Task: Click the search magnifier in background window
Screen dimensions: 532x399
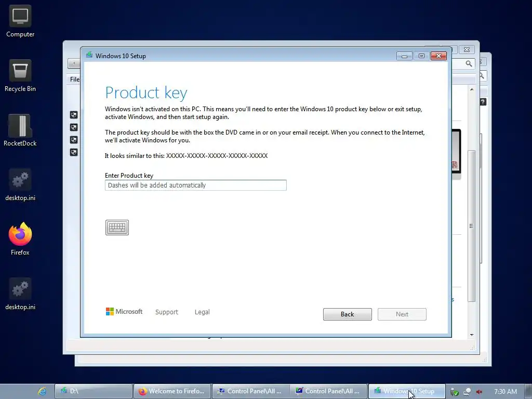Action: (469, 63)
